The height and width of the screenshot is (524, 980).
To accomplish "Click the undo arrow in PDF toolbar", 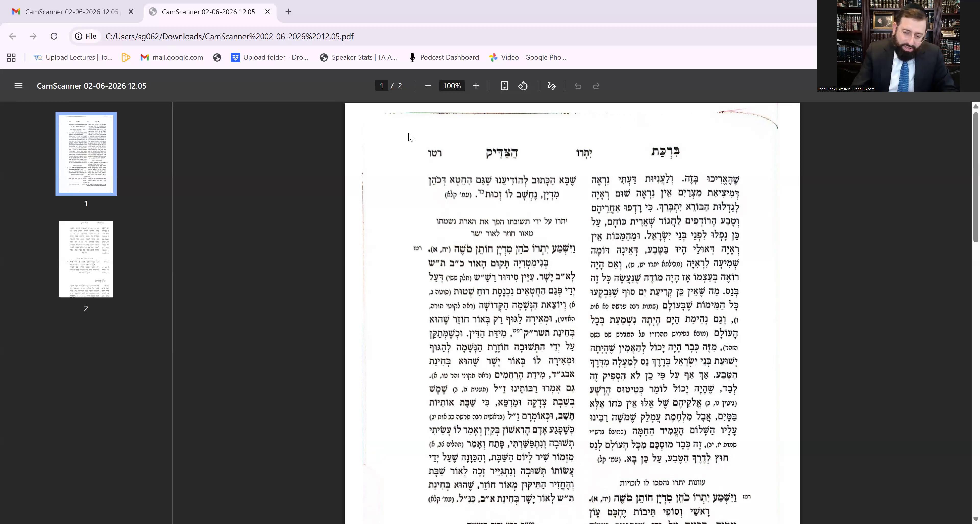I will 578,86.
